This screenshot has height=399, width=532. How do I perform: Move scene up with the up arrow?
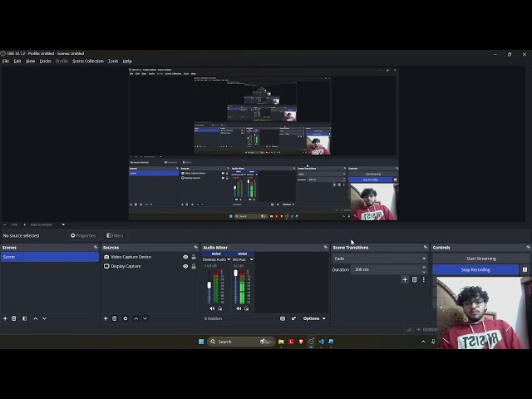(35, 318)
